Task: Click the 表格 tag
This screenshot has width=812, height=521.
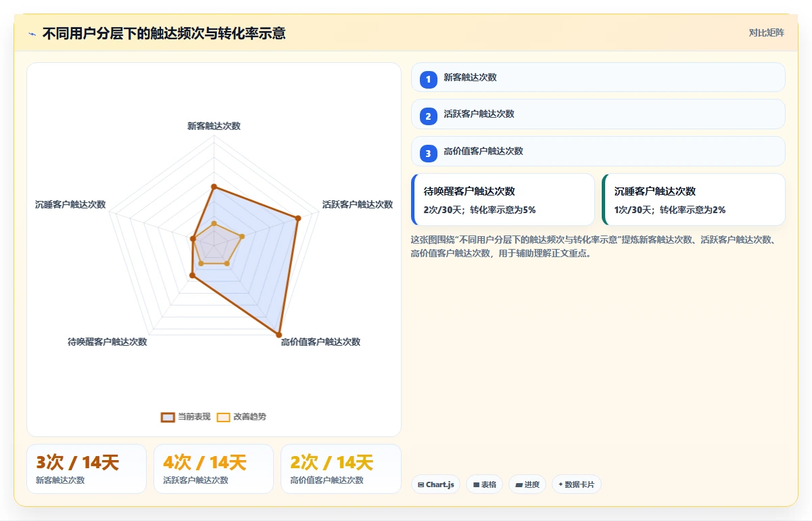Action: (x=484, y=484)
